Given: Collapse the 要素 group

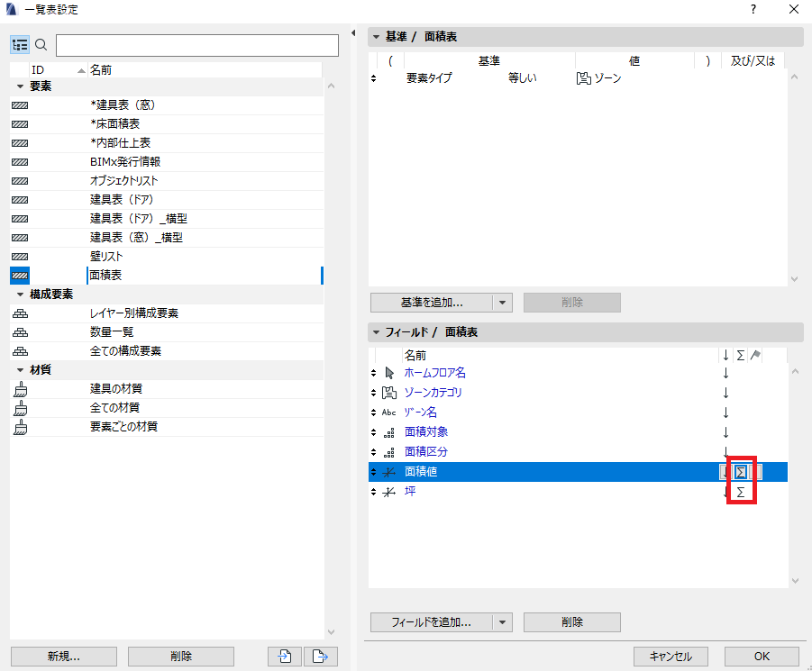Looking at the screenshot, I should tap(20, 86).
